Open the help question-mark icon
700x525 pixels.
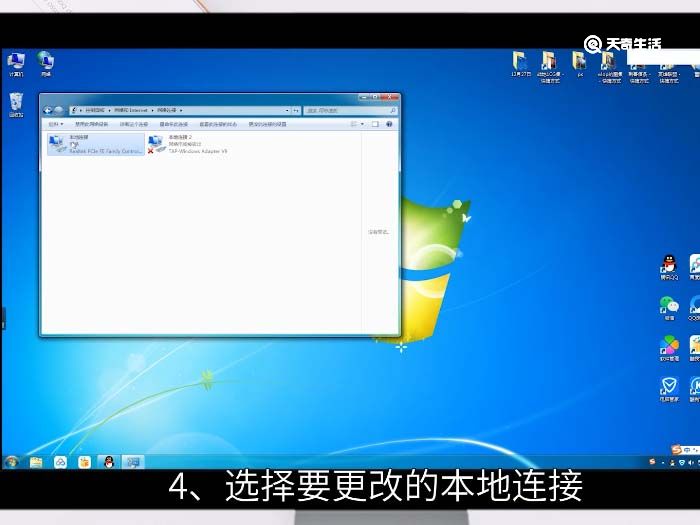[x=389, y=124]
